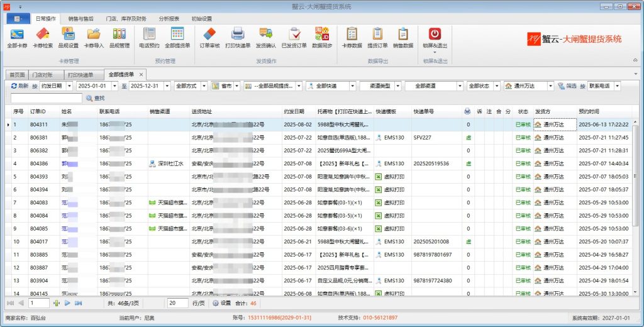Run 数据同步 data sync
The image size is (644, 327).
click(322, 38)
